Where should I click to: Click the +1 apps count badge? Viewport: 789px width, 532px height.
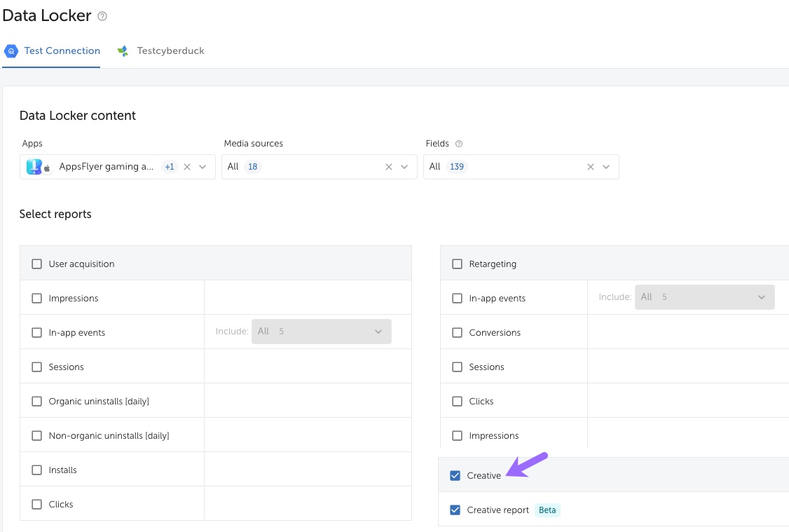169,167
